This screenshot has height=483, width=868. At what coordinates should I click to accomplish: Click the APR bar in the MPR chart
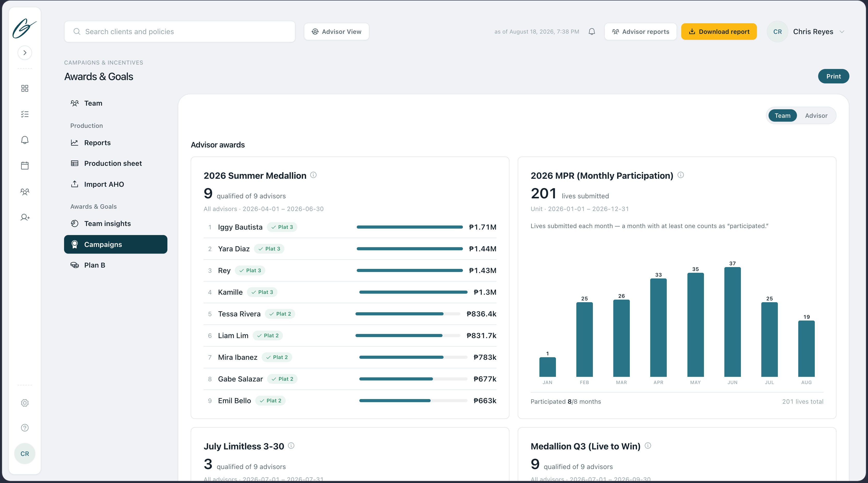(x=658, y=328)
